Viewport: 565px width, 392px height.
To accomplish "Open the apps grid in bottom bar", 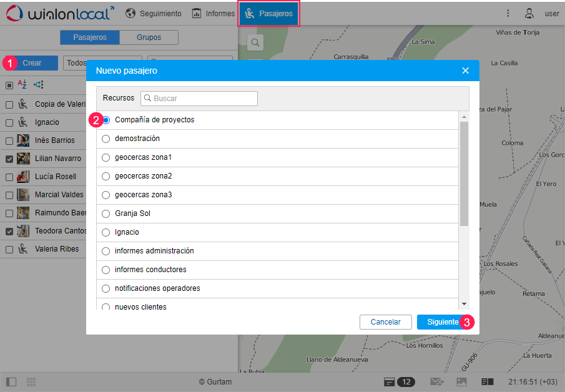I will 31,381.
